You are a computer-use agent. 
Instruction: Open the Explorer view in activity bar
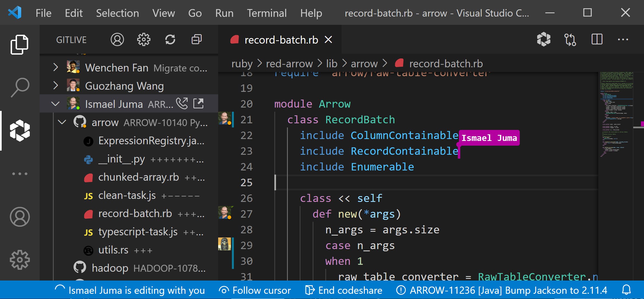pyautogui.click(x=19, y=44)
